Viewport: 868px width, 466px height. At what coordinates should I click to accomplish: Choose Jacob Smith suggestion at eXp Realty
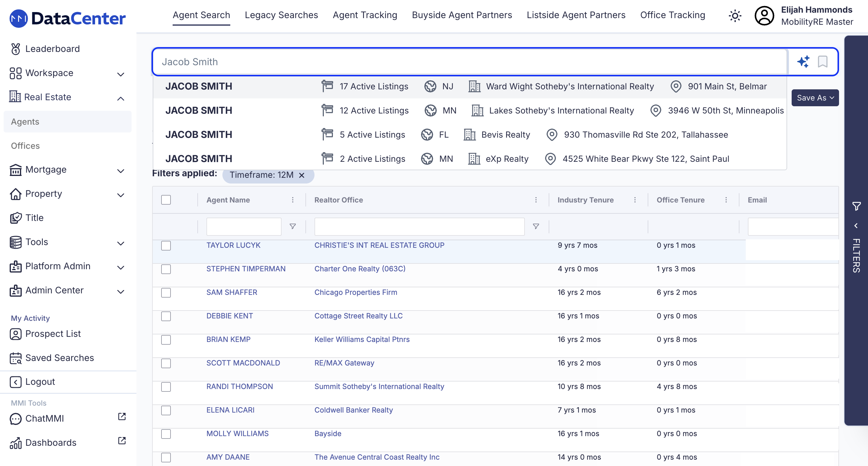(470, 159)
